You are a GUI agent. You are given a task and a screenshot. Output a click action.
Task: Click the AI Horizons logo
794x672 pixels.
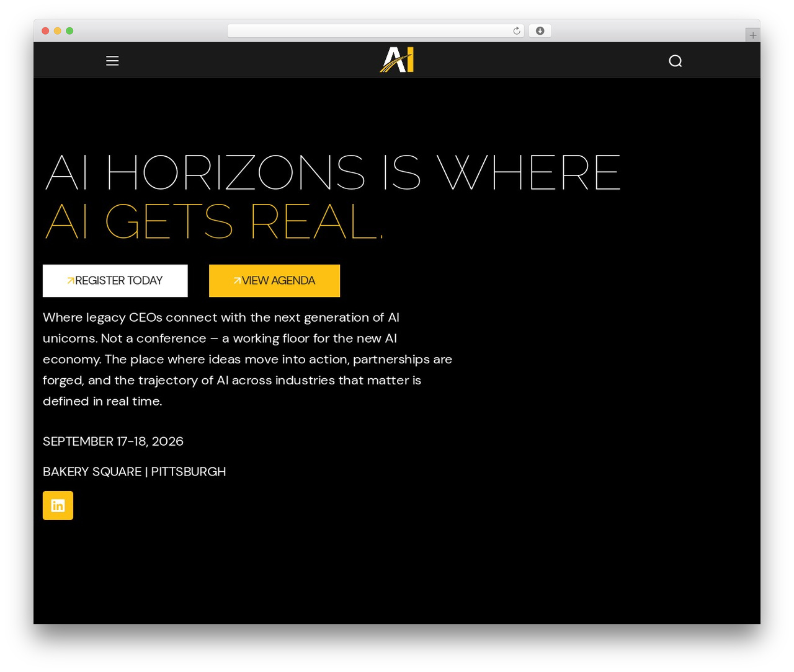[397, 60]
